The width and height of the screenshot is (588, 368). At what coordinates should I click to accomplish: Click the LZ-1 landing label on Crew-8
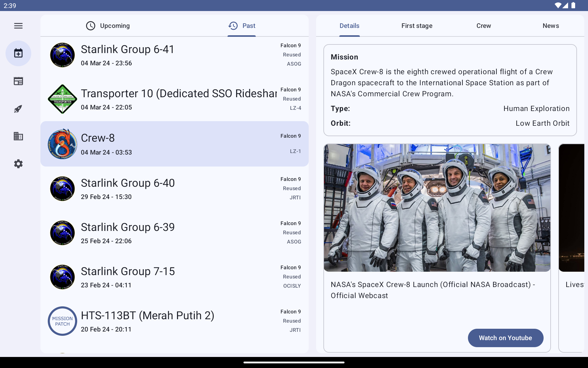pos(296,151)
